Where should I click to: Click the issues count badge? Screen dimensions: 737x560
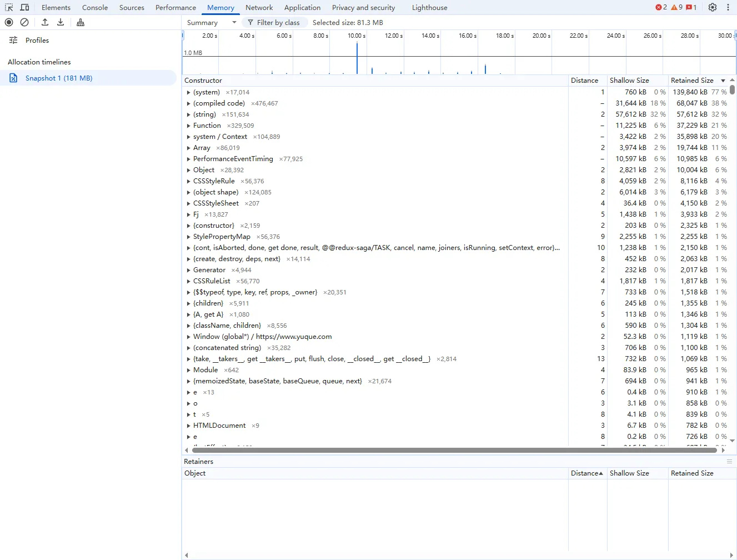(x=691, y=7)
